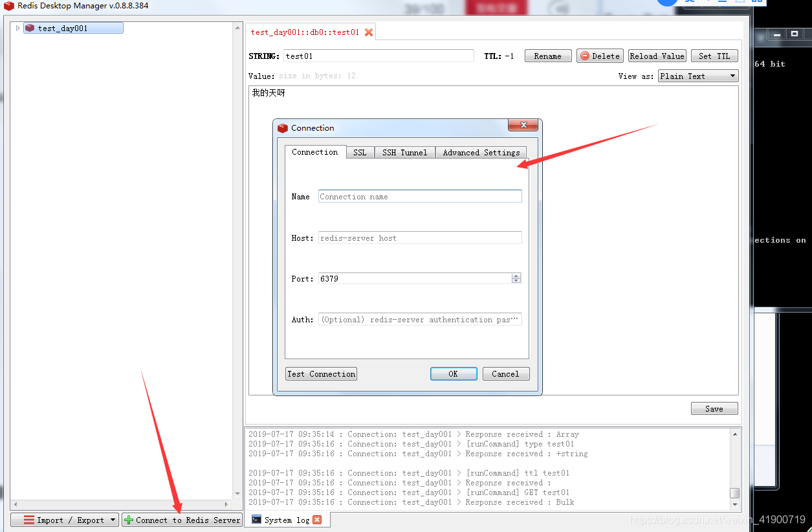This screenshot has height=532, width=812.
Task: Click the red minus icon on Delete button
Action: click(584, 56)
